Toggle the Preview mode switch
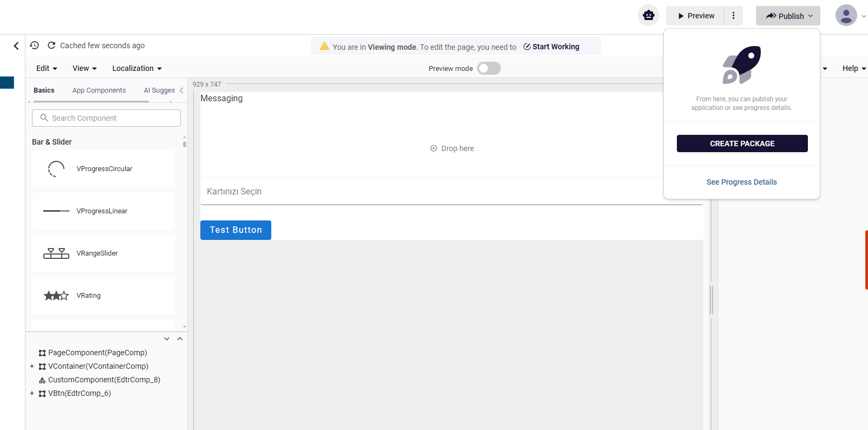The width and height of the screenshot is (868, 430). [x=488, y=68]
